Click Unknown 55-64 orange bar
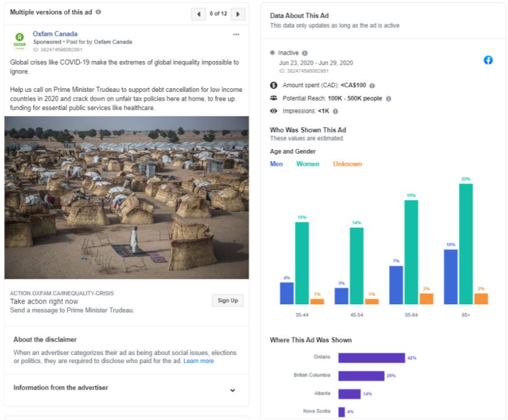Viewport: 508px width, 420px height. [x=427, y=299]
